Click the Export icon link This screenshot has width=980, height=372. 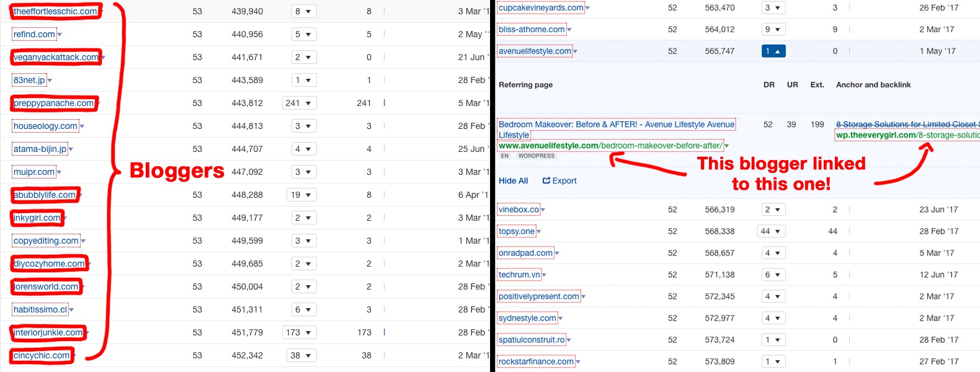tap(559, 180)
